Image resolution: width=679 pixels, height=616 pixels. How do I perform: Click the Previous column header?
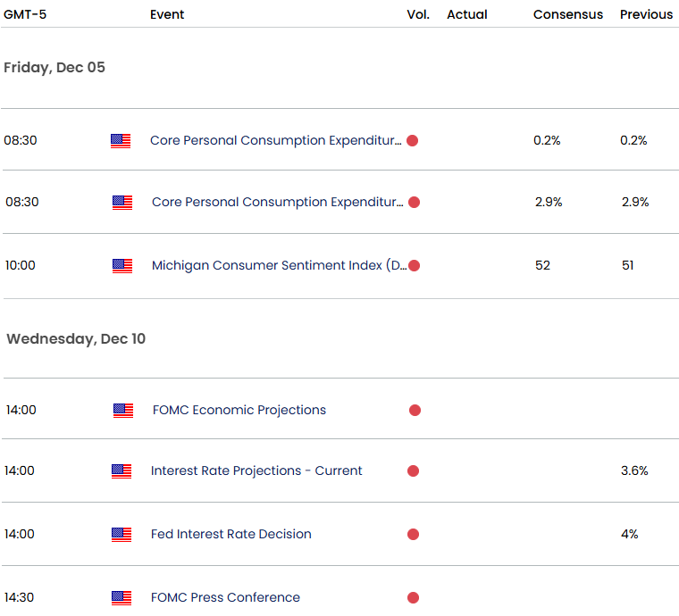click(x=646, y=14)
